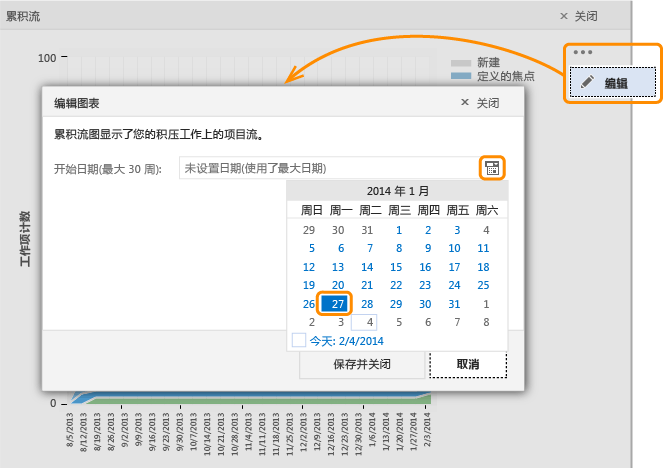Click the 新建 legend gray swatch
665x468 pixels.
point(461,63)
